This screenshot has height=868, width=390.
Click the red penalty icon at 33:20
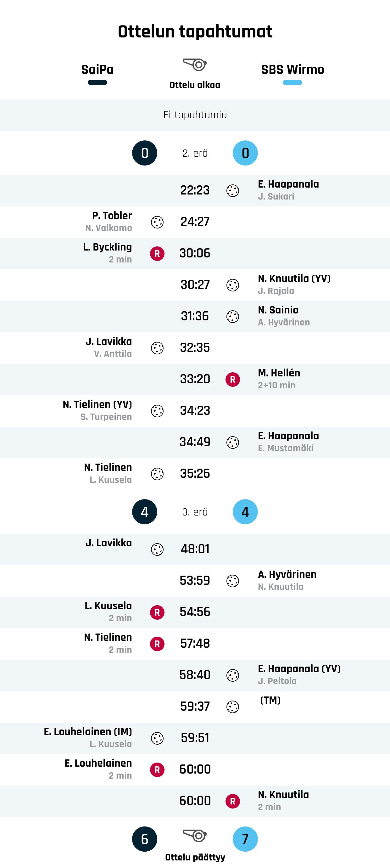(232, 380)
